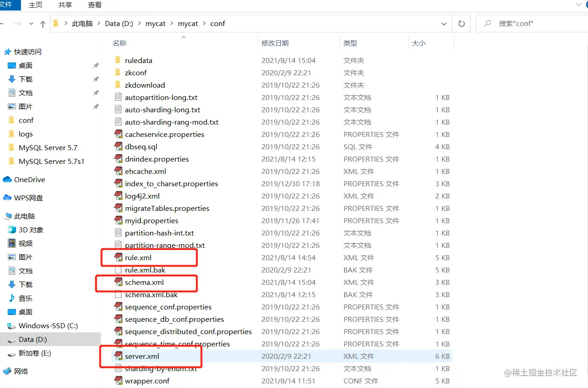Screen dimensions: 588x388
Task: Select the index_to_charset.properties file name
Action: click(172, 184)
